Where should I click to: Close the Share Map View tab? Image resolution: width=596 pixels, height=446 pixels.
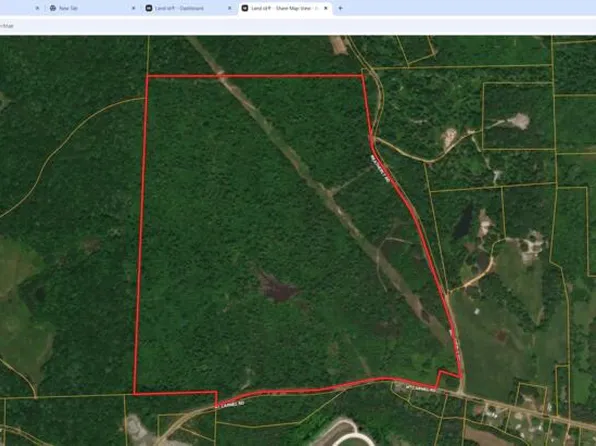326,8
